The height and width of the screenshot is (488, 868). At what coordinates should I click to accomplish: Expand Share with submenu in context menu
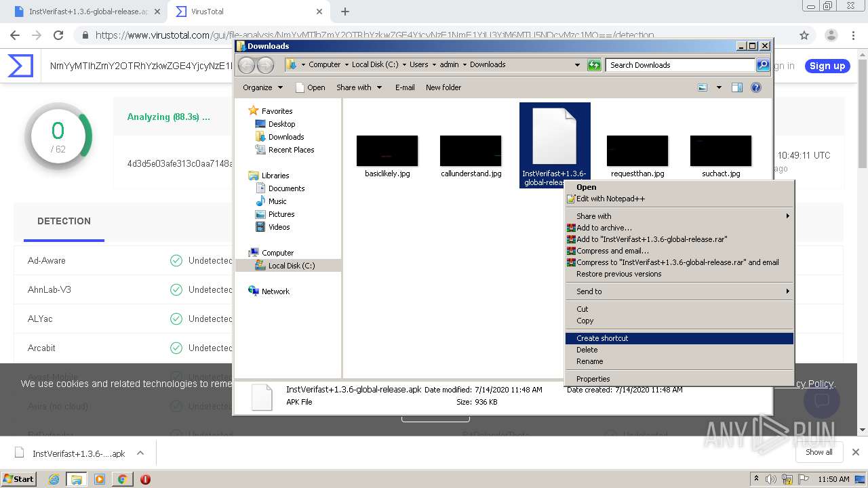click(679, 216)
